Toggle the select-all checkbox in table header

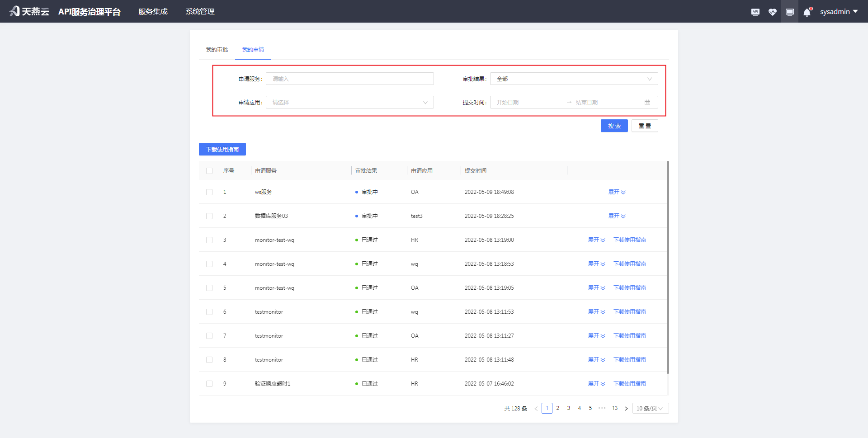[209, 170]
